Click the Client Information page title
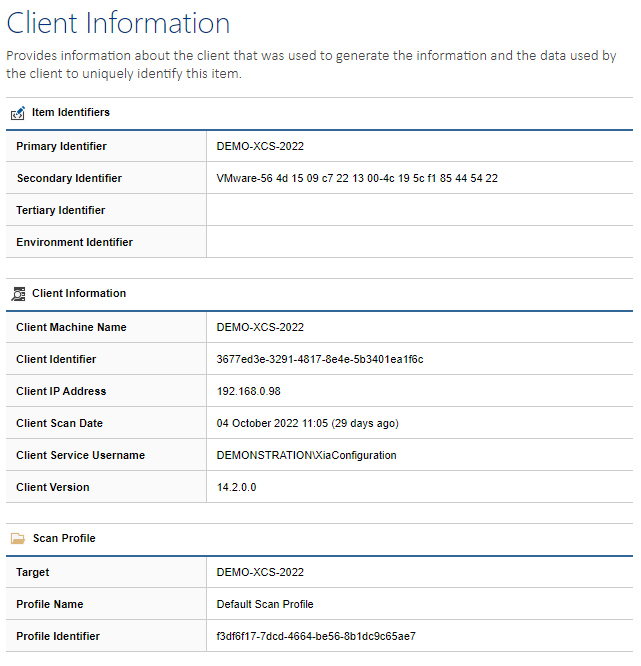This screenshot has height=666, width=641. [x=118, y=23]
